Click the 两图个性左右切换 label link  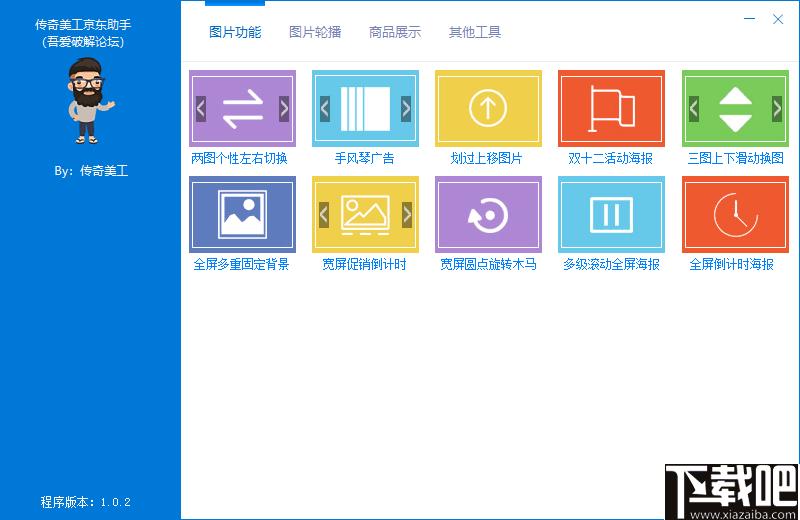pos(239,158)
